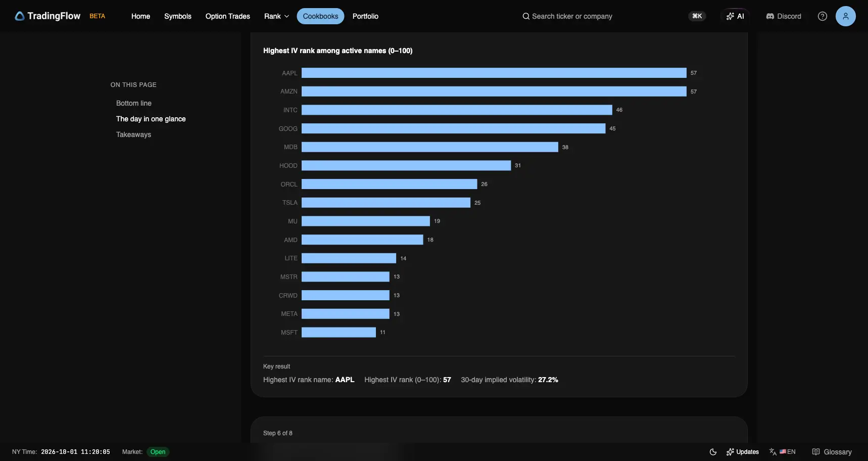Click the HOOD bar in the chart
The image size is (868, 461).
click(x=406, y=165)
